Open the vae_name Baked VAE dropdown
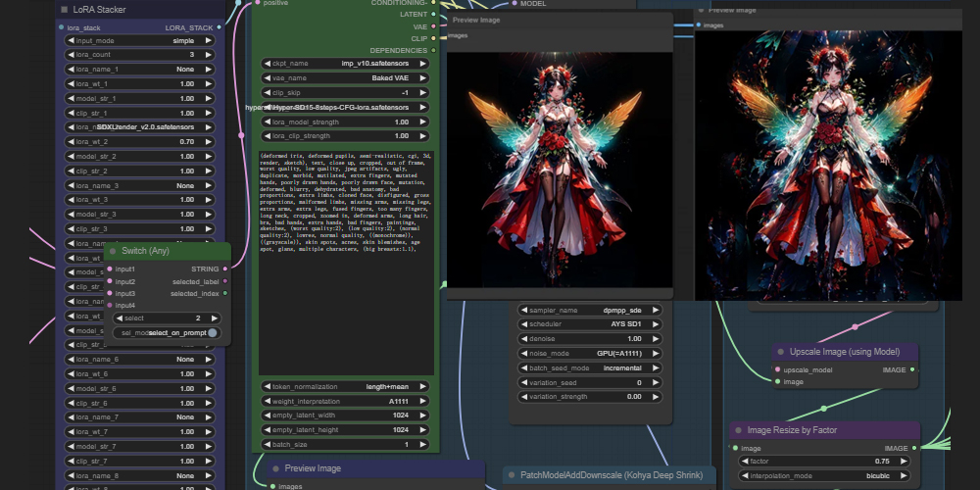The image size is (980, 490). [345, 78]
